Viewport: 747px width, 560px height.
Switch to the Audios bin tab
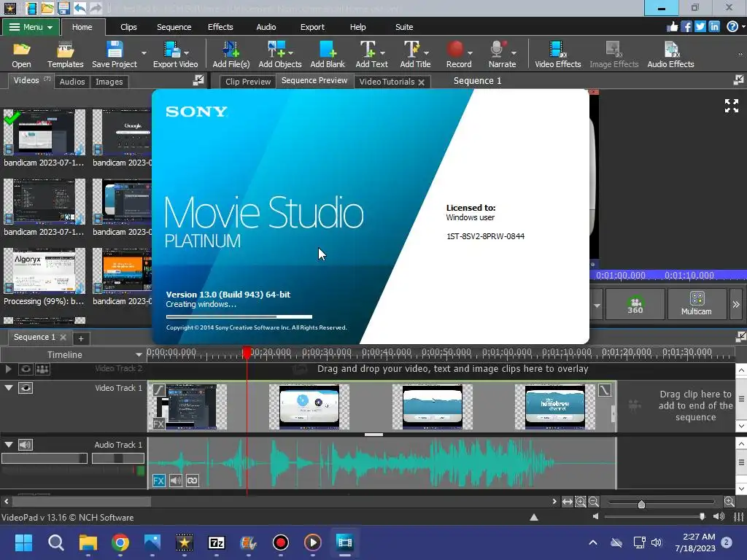tap(72, 82)
